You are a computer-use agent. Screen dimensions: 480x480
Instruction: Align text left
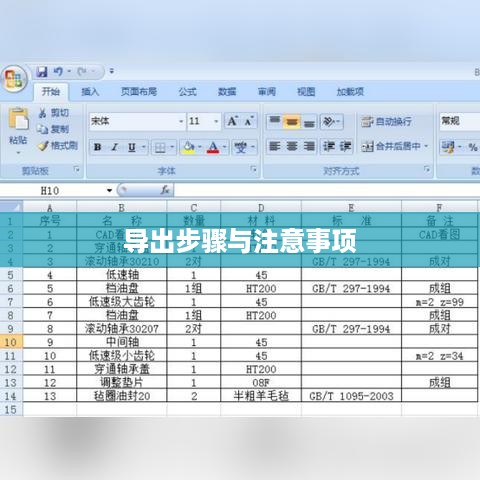275,146
